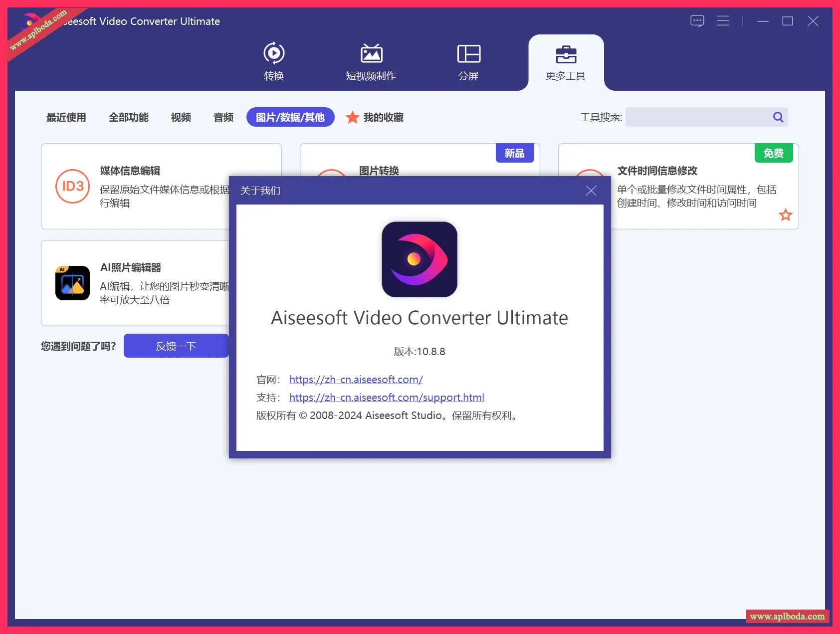Close the 关于我们 dialog
Image resolution: width=840 pixels, height=634 pixels.
coord(591,191)
